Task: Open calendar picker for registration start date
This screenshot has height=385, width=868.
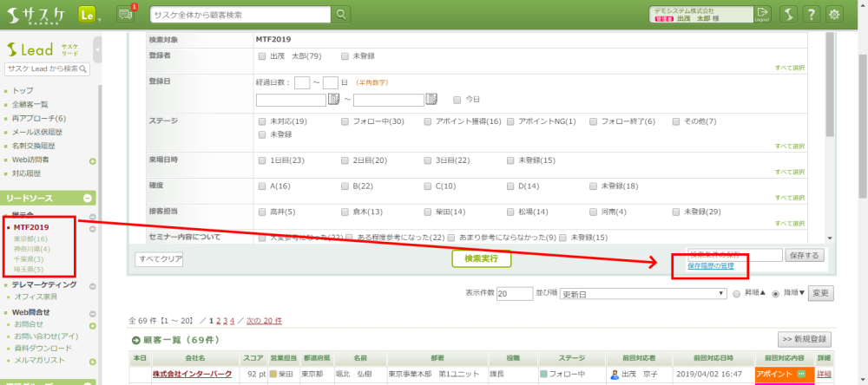Action: [333, 100]
